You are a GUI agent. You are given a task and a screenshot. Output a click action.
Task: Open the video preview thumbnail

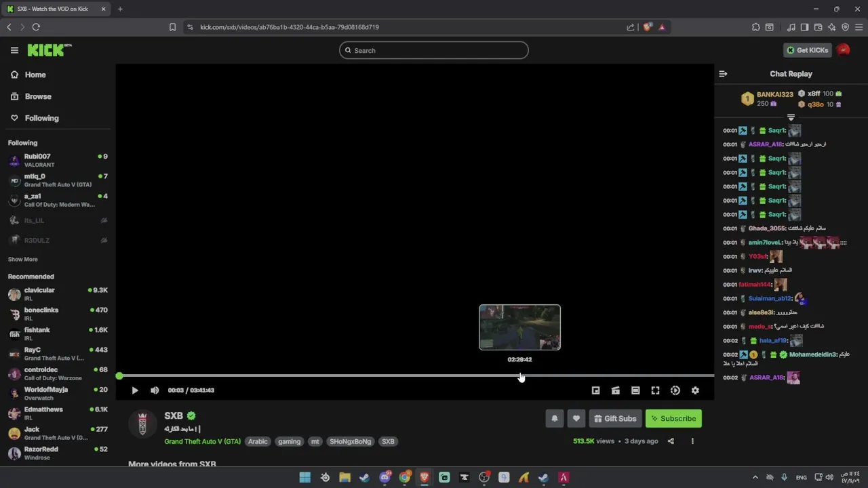click(x=519, y=327)
